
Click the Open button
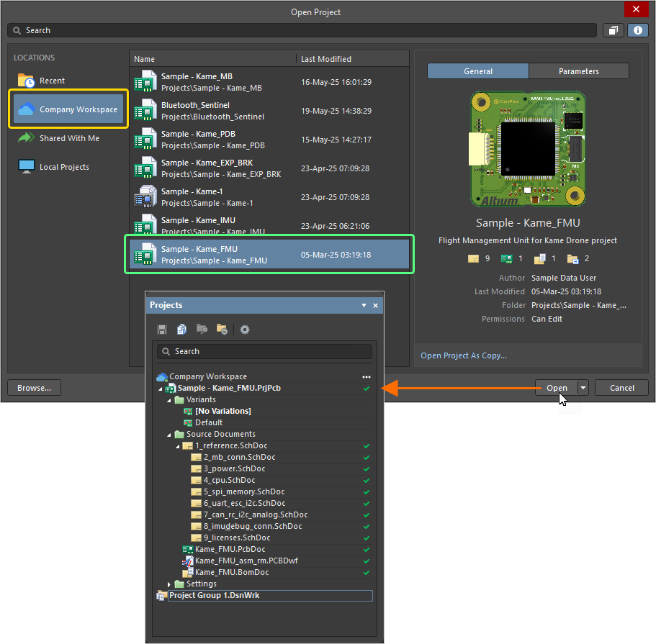[x=557, y=388]
